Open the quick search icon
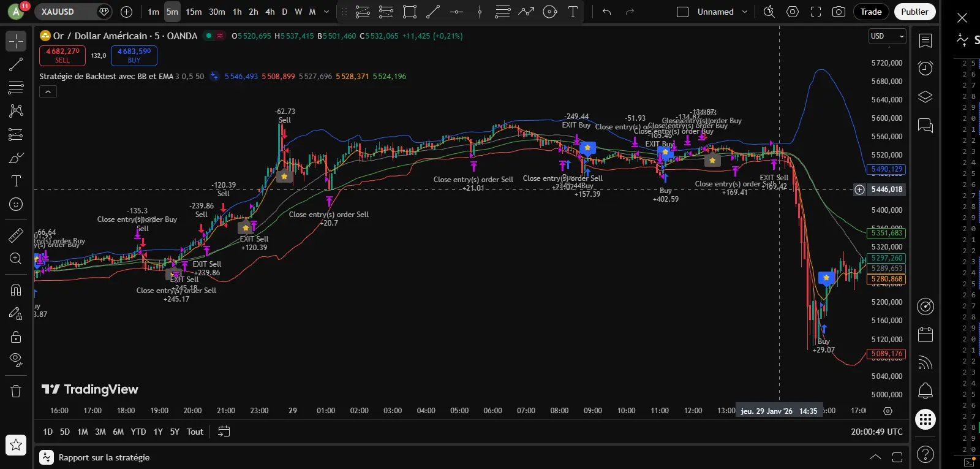The image size is (980, 469). (x=769, y=12)
